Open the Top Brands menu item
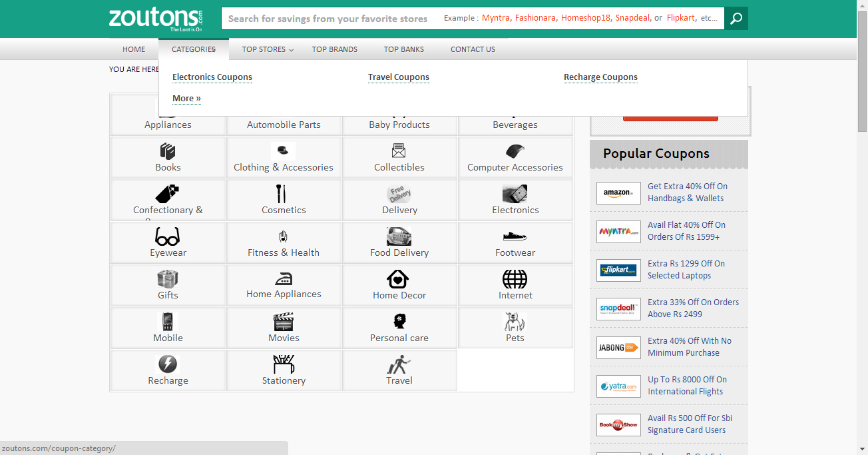 (335, 49)
